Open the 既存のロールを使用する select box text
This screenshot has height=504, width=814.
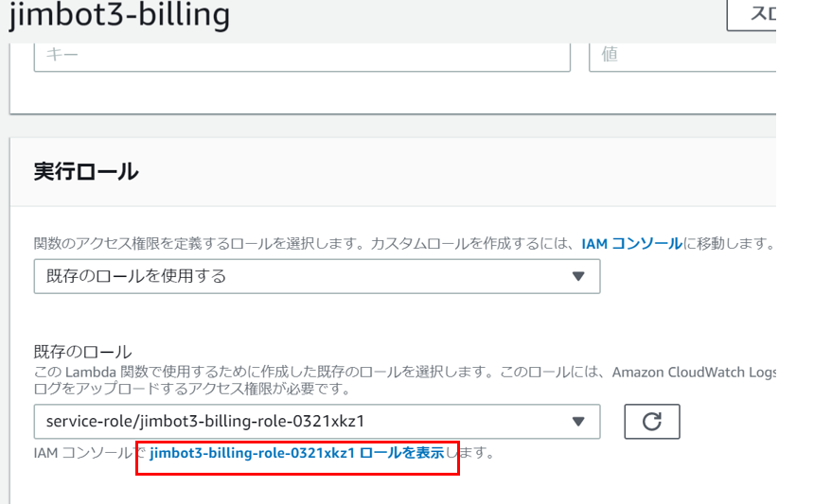click(x=136, y=276)
